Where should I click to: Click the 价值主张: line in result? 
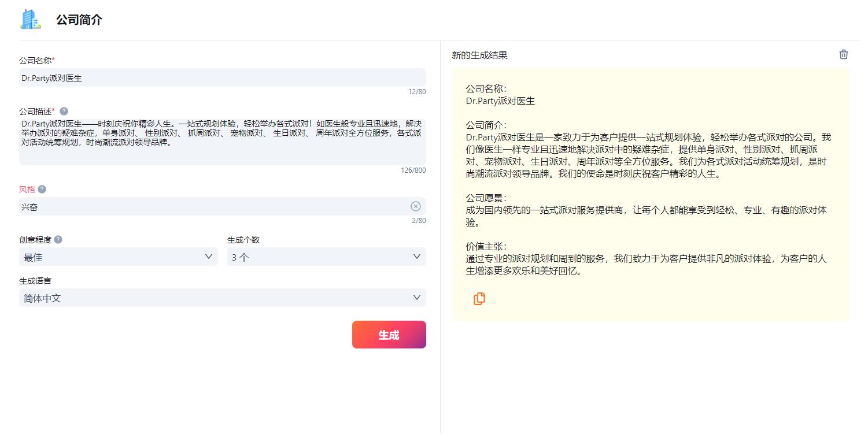tap(486, 247)
